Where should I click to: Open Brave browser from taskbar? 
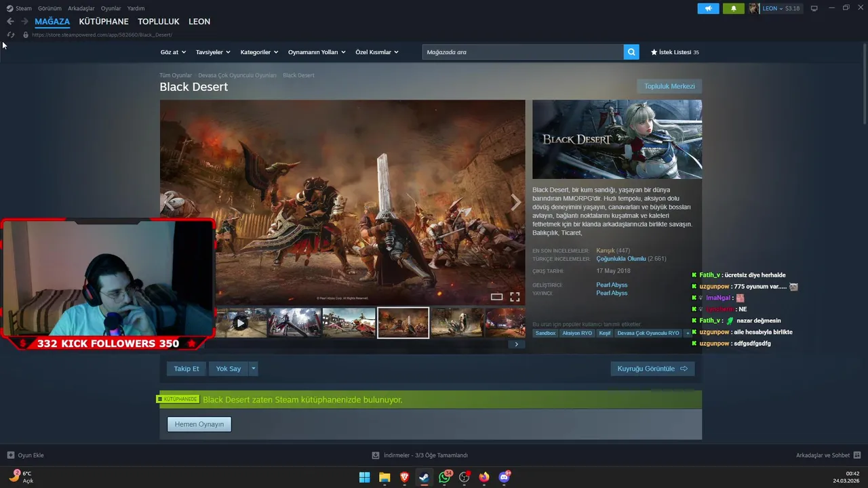click(404, 477)
